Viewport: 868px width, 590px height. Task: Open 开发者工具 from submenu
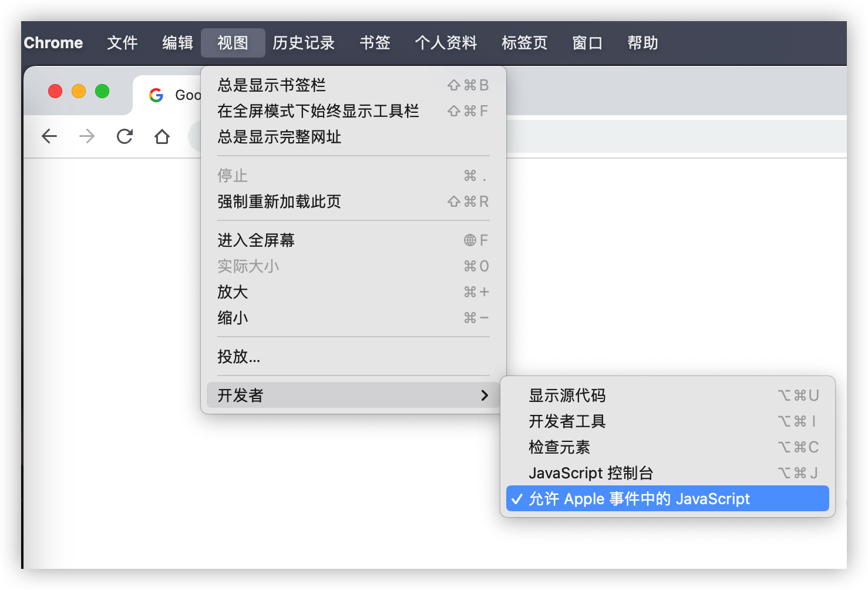tap(668, 421)
